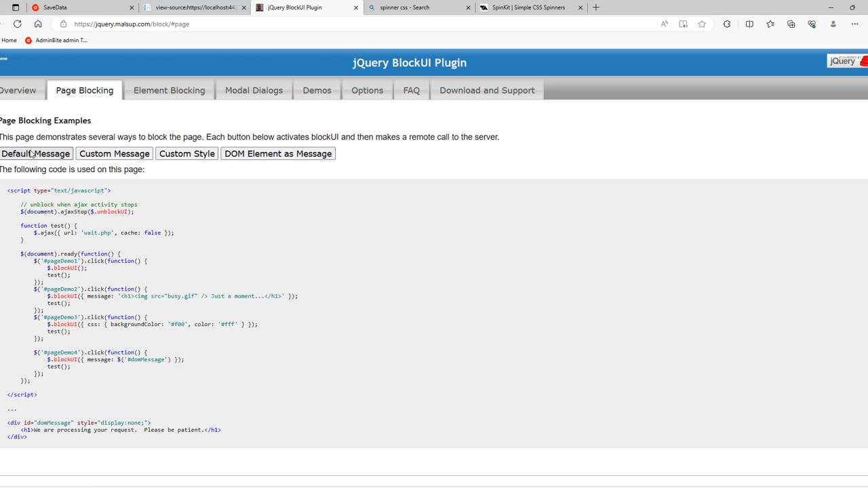Minimize the browser window
The height and width of the screenshot is (488, 868).
[x=831, y=7]
